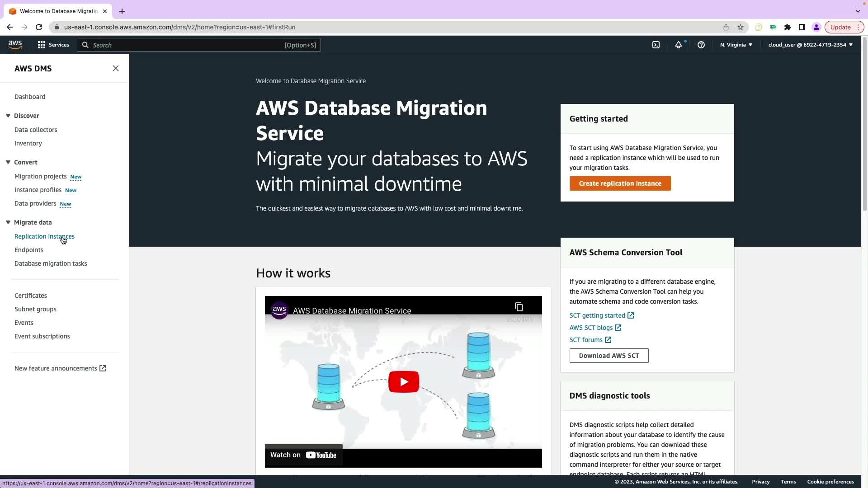Viewport: 868px width, 488px height.
Task: Click the help question mark icon
Action: (701, 45)
